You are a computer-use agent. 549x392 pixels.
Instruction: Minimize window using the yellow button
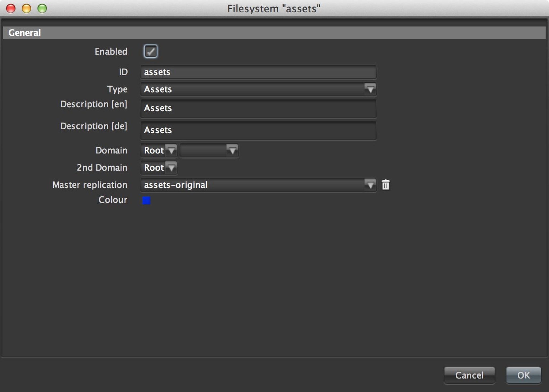27,9
